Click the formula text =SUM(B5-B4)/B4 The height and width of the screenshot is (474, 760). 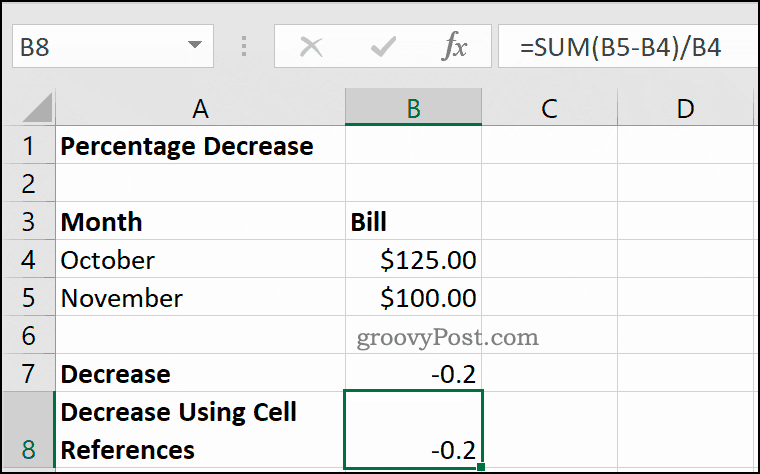point(620,47)
